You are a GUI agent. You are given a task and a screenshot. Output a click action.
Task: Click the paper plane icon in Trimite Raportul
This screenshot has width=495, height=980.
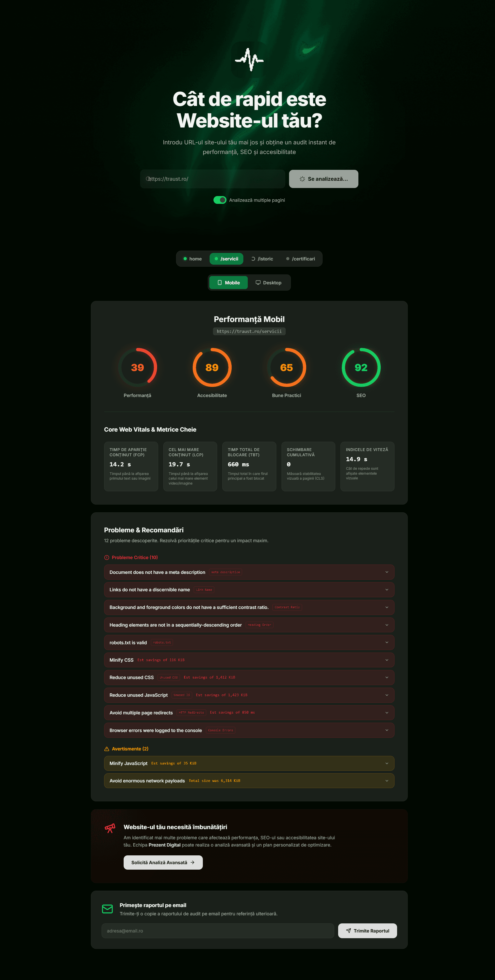[349, 931]
